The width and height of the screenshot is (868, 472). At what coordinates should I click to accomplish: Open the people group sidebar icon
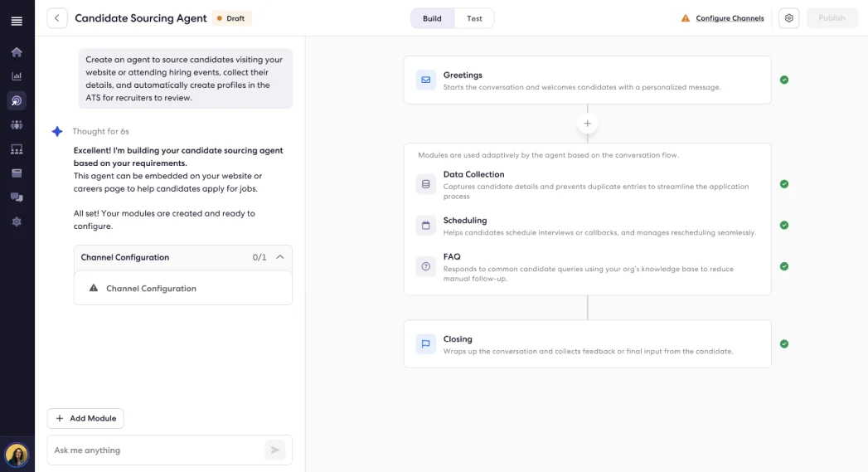[17, 125]
